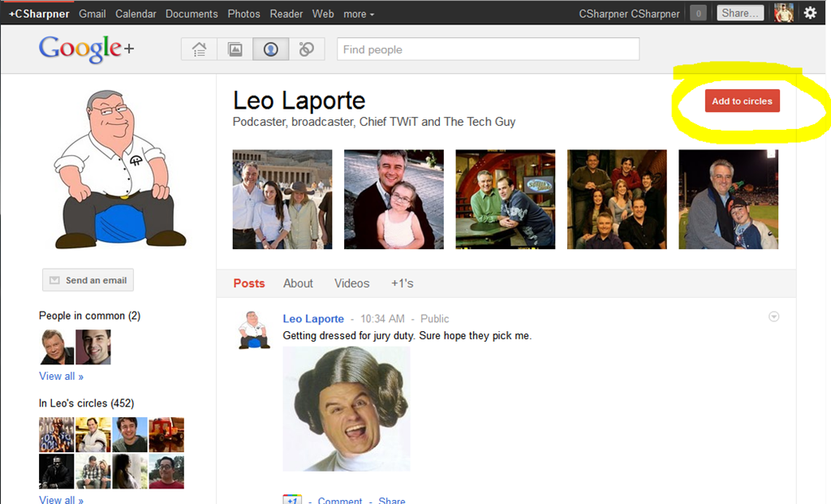
Task: Click the Leo Laporte author link in post
Action: pos(313,318)
